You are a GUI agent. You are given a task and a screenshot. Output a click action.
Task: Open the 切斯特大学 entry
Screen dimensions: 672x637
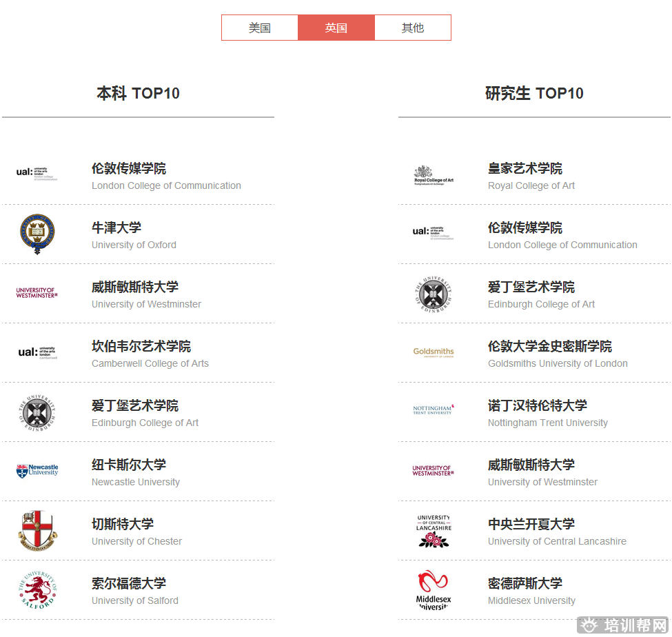[123, 524]
